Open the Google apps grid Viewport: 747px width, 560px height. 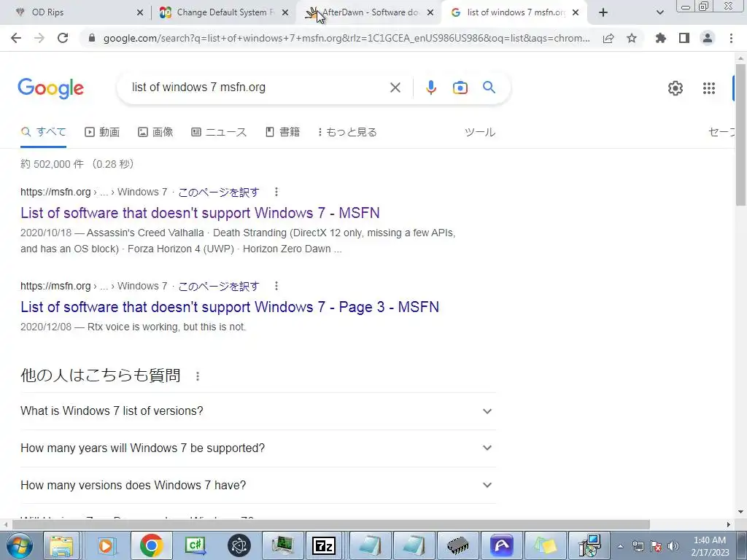[709, 88]
